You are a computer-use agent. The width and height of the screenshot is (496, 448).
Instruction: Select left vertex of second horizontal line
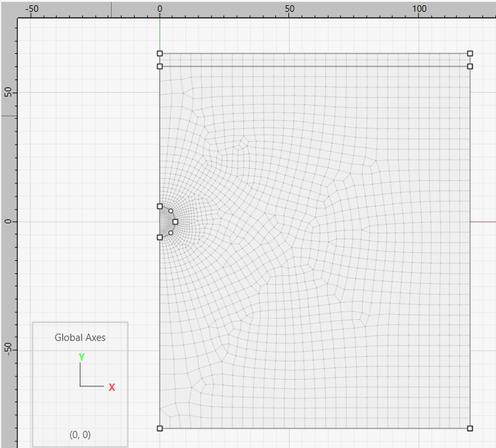(160, 66)
